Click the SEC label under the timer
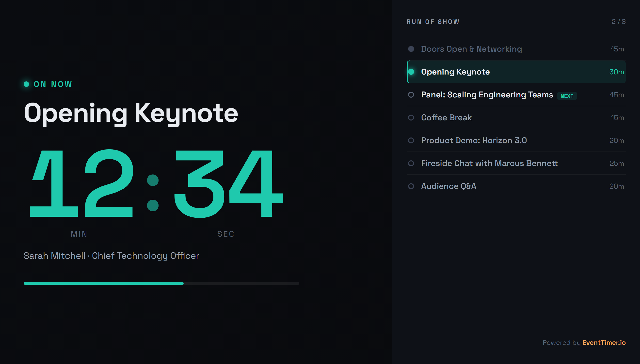 pos(226,234)
